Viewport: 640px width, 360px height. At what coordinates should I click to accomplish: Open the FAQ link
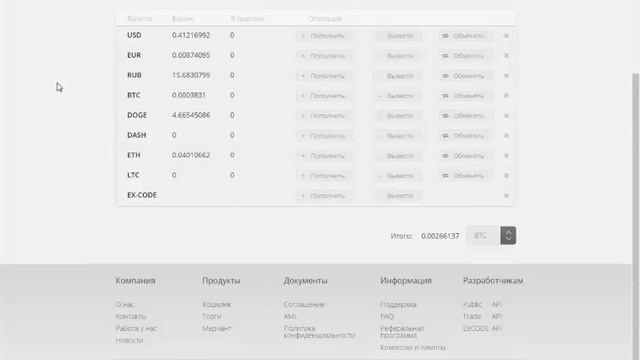pyautogui.click(x=387, y=316)
